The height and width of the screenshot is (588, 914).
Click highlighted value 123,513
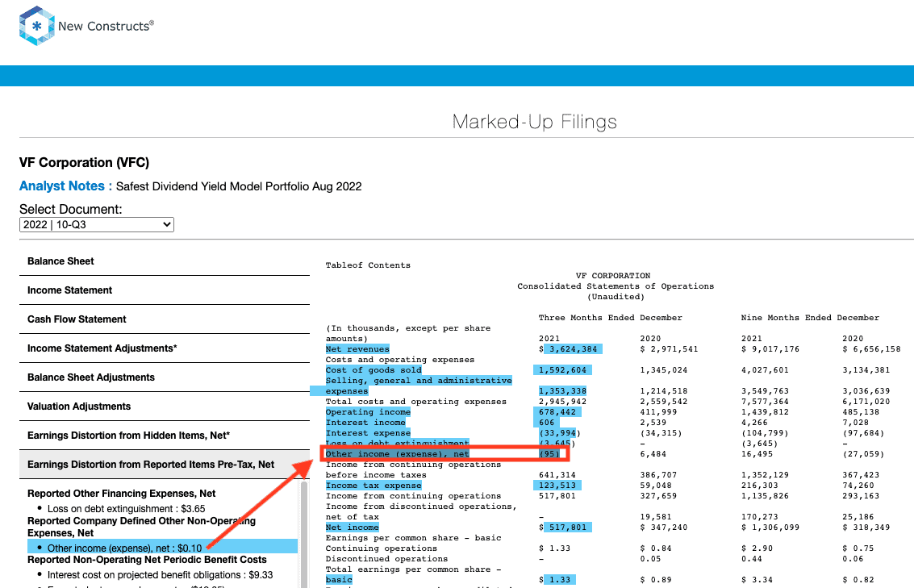[x=557, y=486]
